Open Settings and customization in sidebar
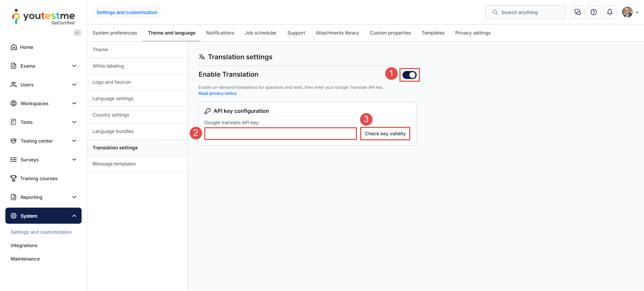Image resolution: width=644 pixels, height=291 pixels. [x=41, y=232]
